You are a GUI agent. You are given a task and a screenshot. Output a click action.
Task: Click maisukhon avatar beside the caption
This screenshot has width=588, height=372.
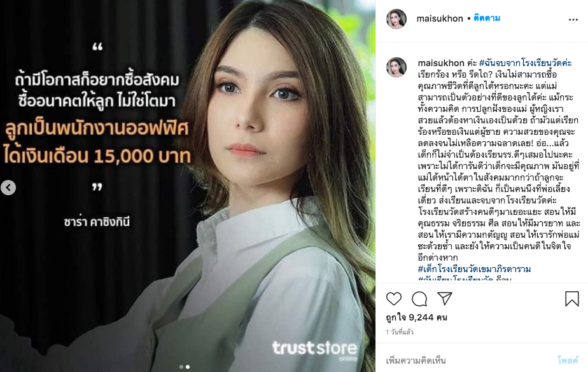[396, 67]
